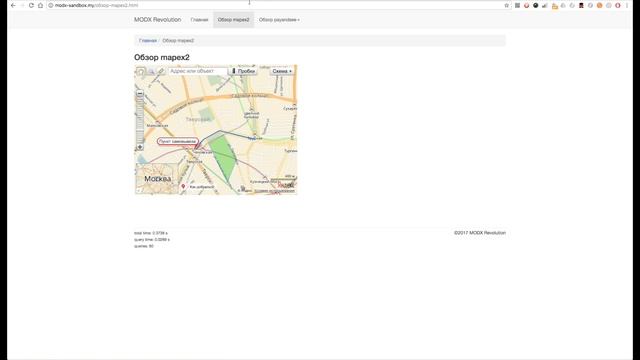Select the map magnifier zoom tool
Image resolution: width=640 pixels, height=360 pixels.
[151, 71]
